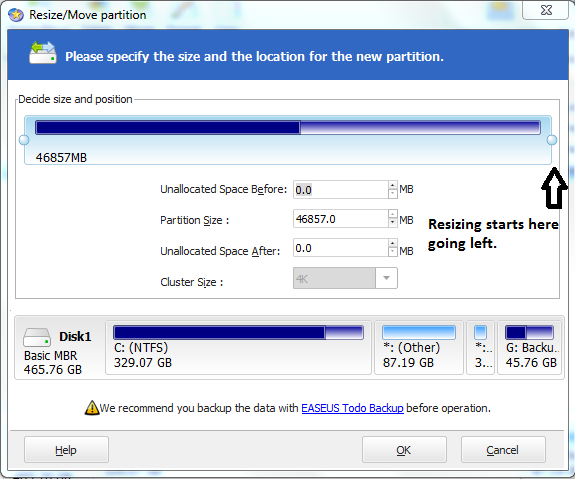Click the Unallocated Space After input field

click(340, 248)
